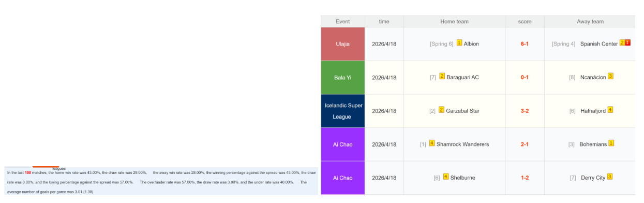
Task: Open Ai Chao cell in Shelburne row
Action: (343, 178)
